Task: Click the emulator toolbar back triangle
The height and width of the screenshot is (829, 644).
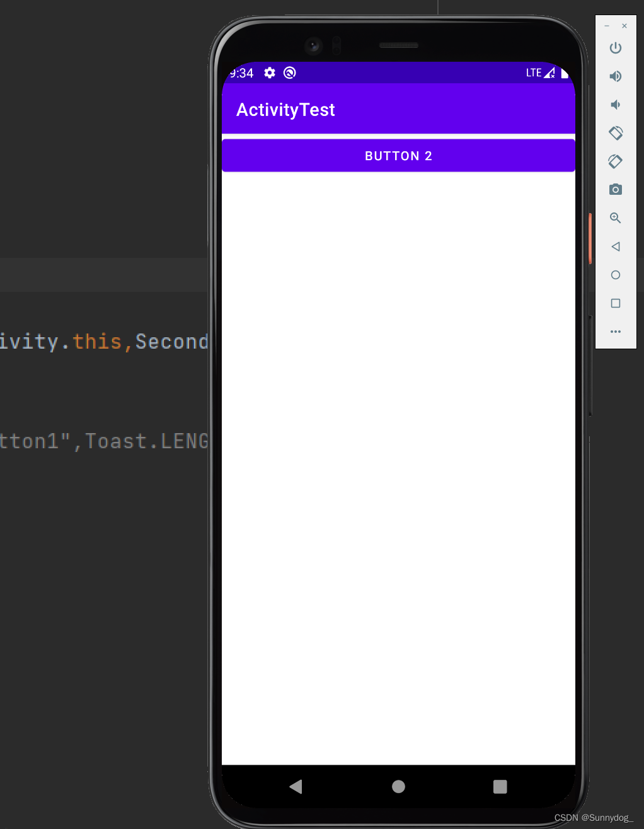Action: [x=616, y=246]
